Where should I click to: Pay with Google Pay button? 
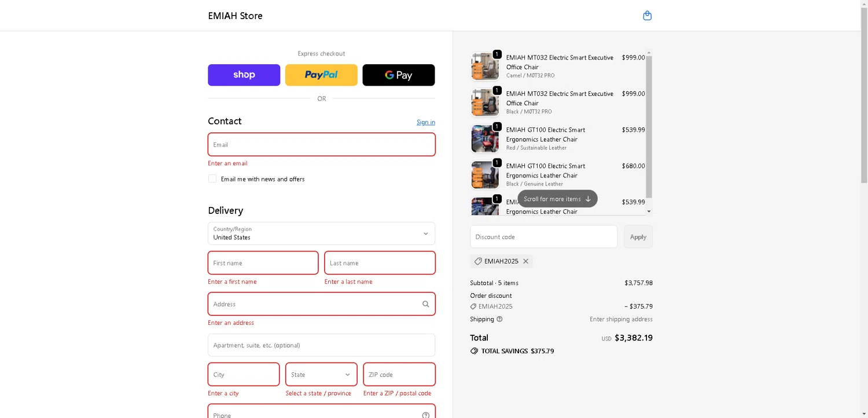(398, 75)
